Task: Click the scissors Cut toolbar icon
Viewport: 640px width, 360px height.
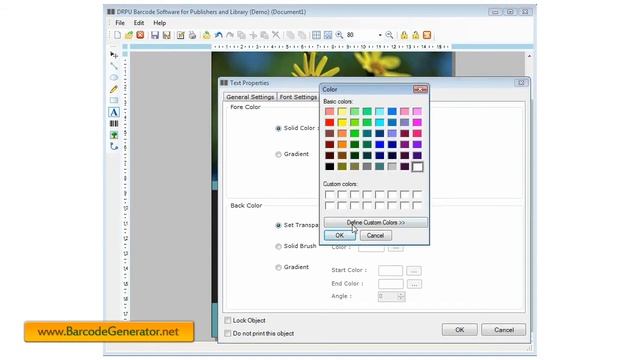Action: (276, 35)
